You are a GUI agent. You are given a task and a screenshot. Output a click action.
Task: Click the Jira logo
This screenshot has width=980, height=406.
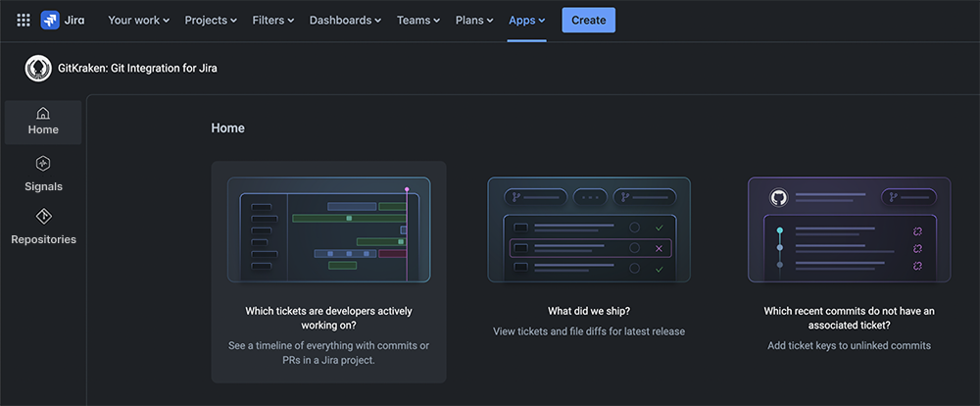[x=63, y=20]
